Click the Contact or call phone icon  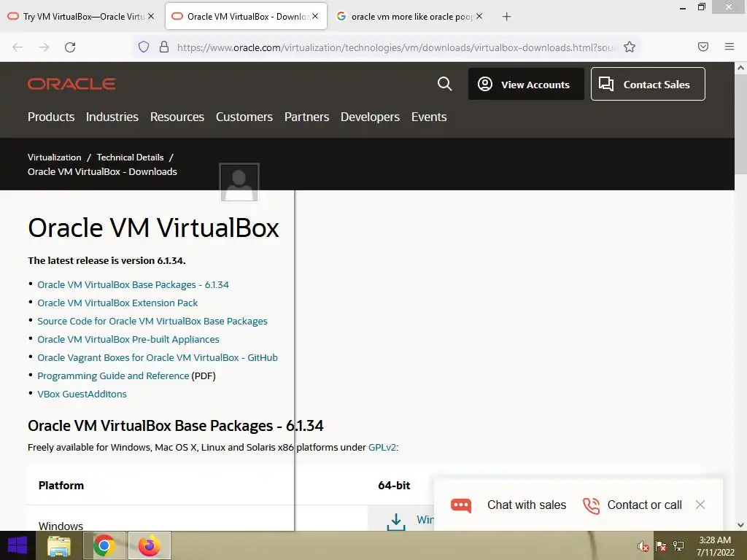click(591, 506)
